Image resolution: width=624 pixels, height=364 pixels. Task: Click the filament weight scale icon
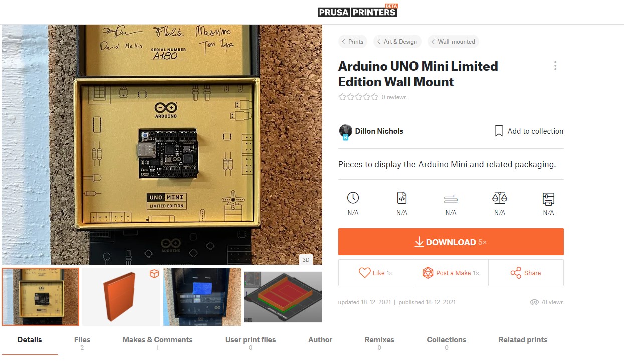pos(500,198)
